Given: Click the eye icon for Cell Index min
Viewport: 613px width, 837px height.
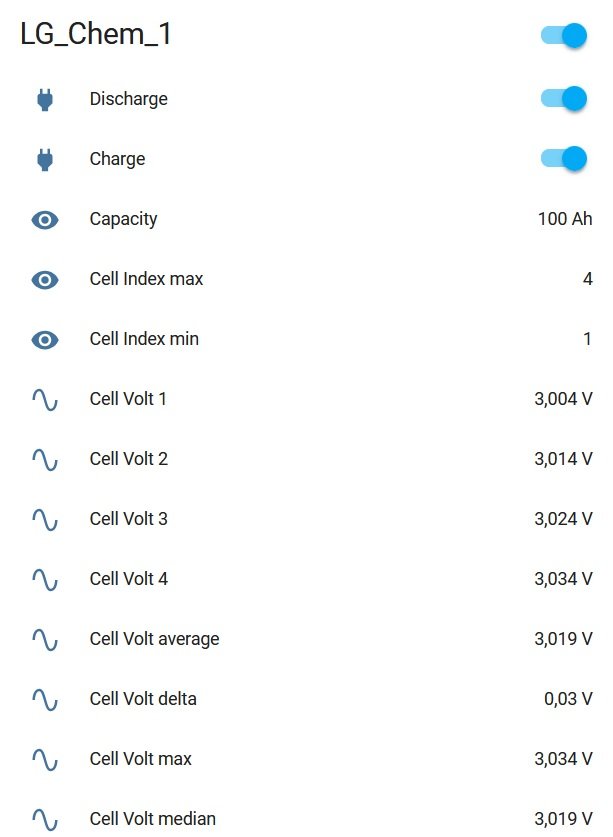Looking at the screenshot, I should [45, 339].
